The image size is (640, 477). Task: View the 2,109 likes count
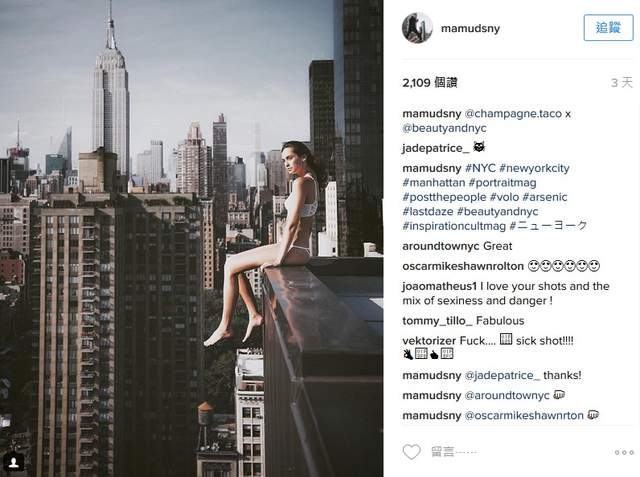click(430, 83)
